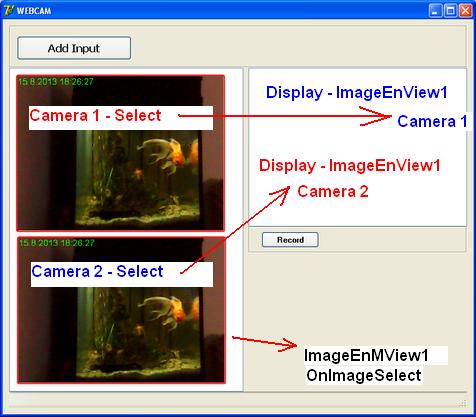Click the red Camera 2 text in display
This screenshot has height=417, width=476.
(x=333, y=192)
